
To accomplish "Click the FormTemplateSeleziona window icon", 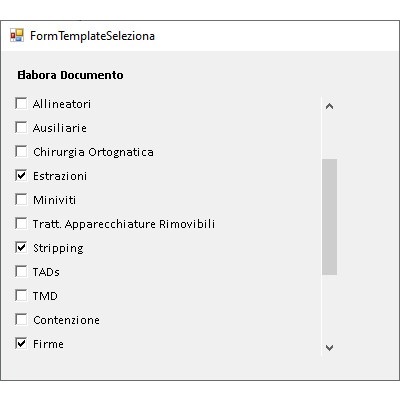I will tap(17, 35).
